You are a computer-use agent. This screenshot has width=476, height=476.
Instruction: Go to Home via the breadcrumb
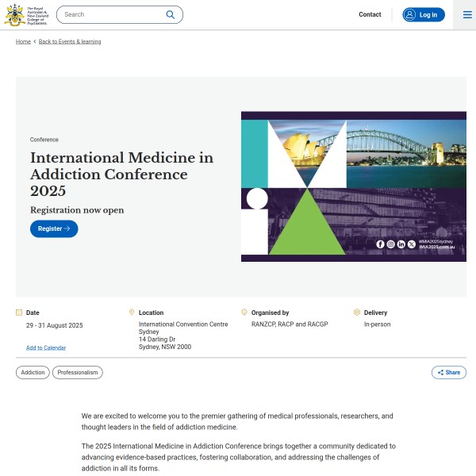click(x=23, y=41)
